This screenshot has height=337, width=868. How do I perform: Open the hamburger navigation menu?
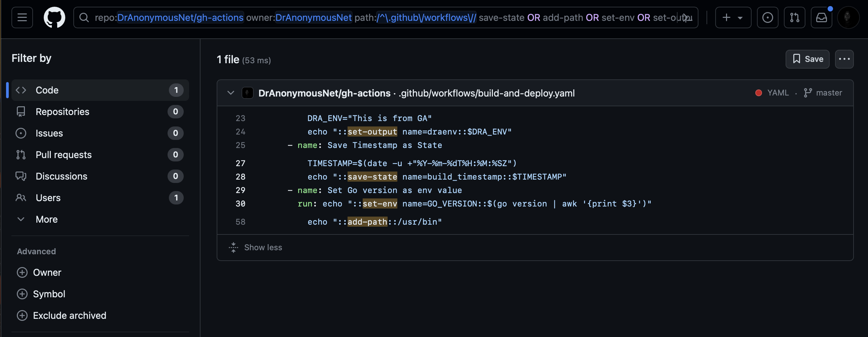tap(22, 17)
